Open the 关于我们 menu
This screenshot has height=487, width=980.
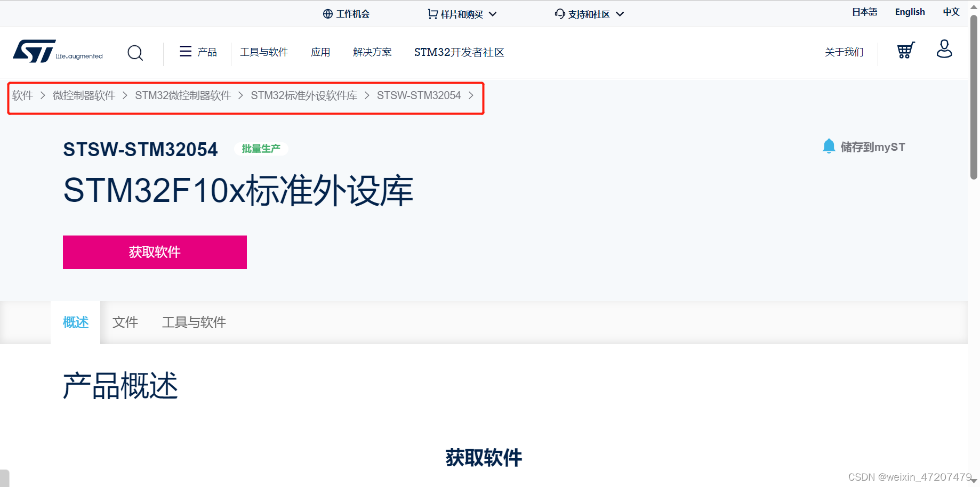coord(844,52)
